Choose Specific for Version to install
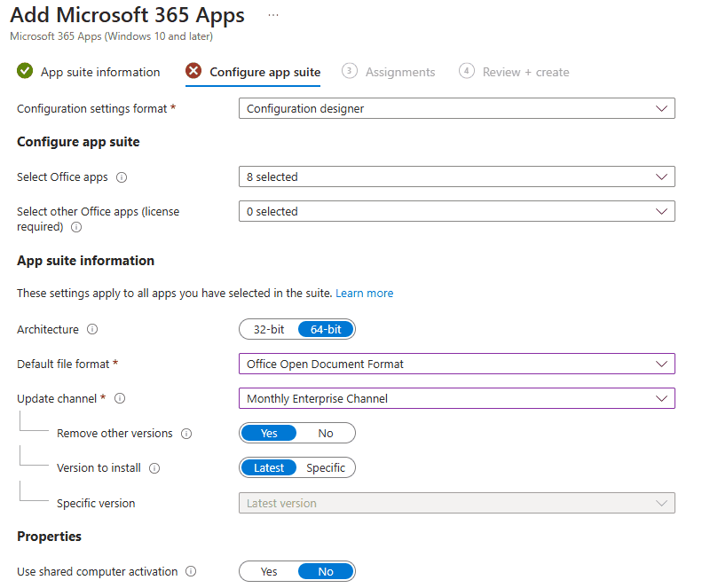718x588 pixels. [x=326, y=467]
